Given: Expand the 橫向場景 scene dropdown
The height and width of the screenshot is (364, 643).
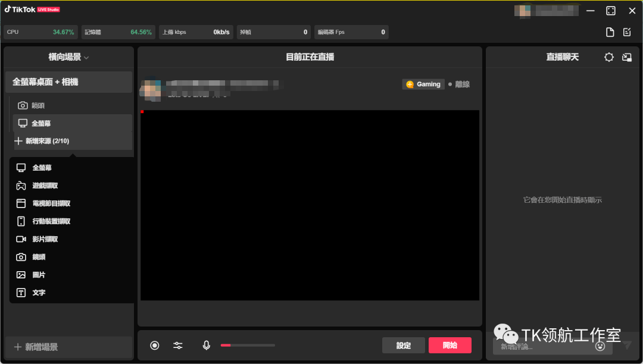Looking at the screenshot, I should click(x=68, y=58).
